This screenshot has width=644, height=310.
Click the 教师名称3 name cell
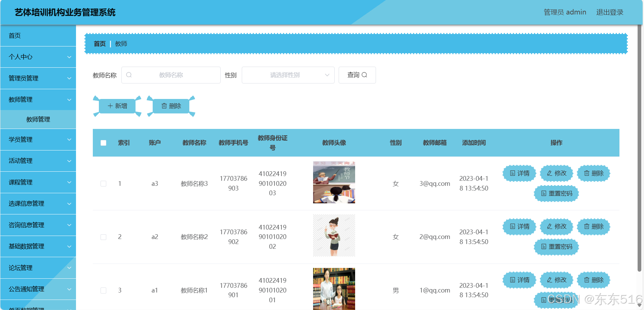click(x=194, y=184)
